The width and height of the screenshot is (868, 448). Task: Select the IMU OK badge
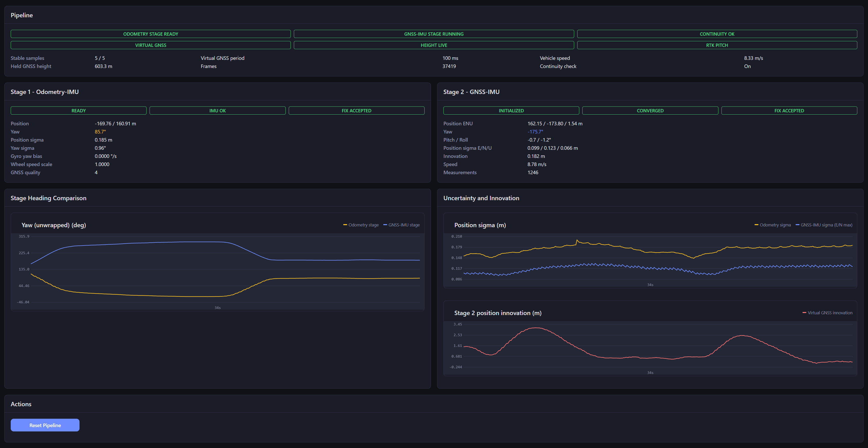pyautogui.click(x=217, y=111)
